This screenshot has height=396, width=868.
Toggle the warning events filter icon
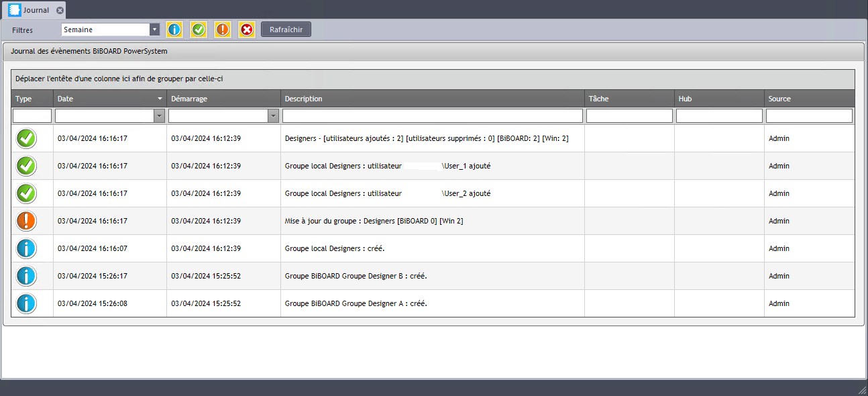(223, 30)
